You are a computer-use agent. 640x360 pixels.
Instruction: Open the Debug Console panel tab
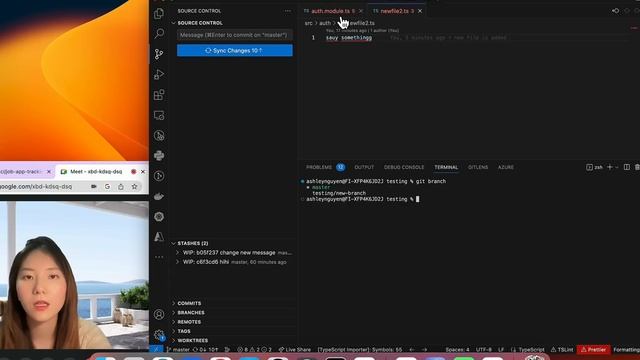click(404, 167)
